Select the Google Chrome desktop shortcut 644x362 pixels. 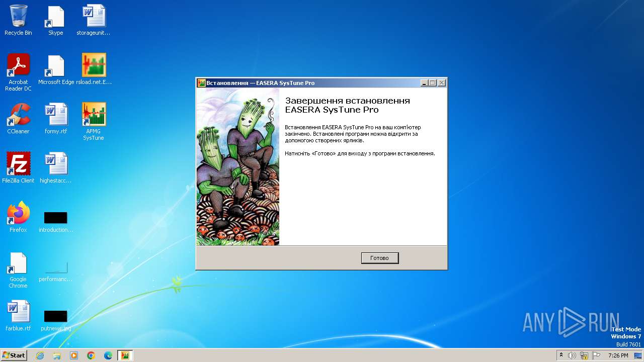pos(18,270)
